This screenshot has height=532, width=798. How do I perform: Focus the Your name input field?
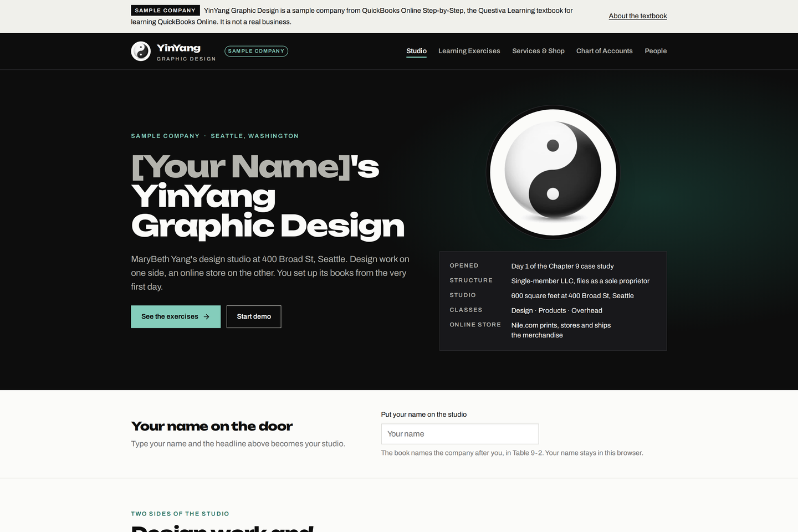[x=460, y=434]
